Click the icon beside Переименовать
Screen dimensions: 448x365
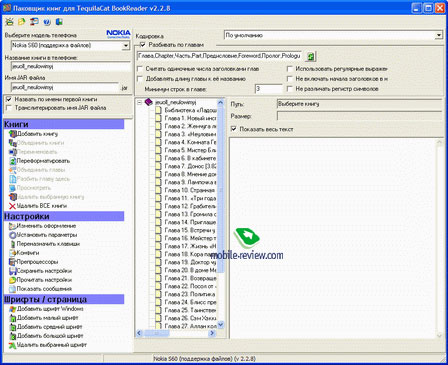13,152
